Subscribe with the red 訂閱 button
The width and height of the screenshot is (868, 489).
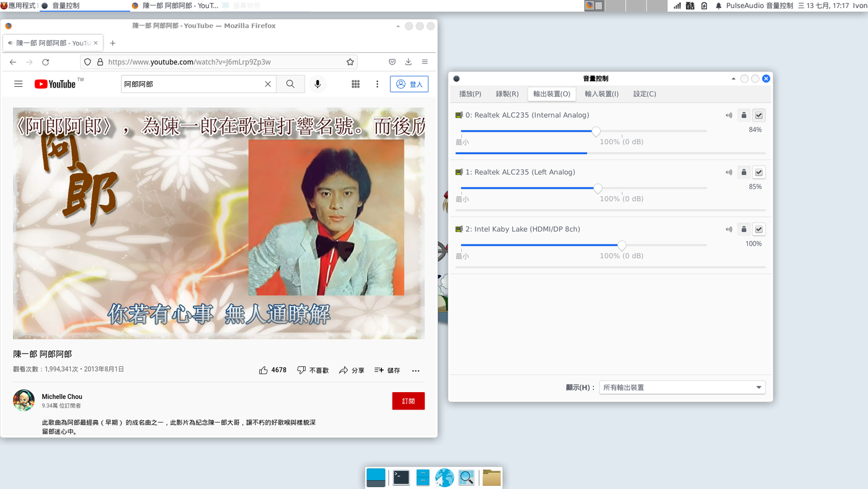[x=409, y=401]
